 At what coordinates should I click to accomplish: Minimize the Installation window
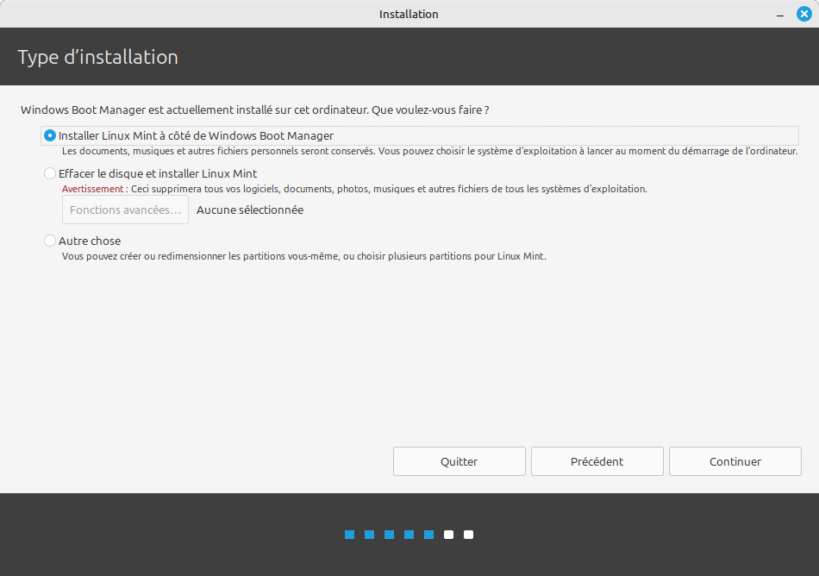pyautogui.click(x=780, y=14)
